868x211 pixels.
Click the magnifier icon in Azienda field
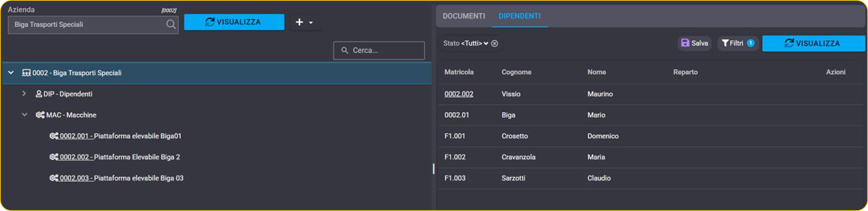coord(171,24)
